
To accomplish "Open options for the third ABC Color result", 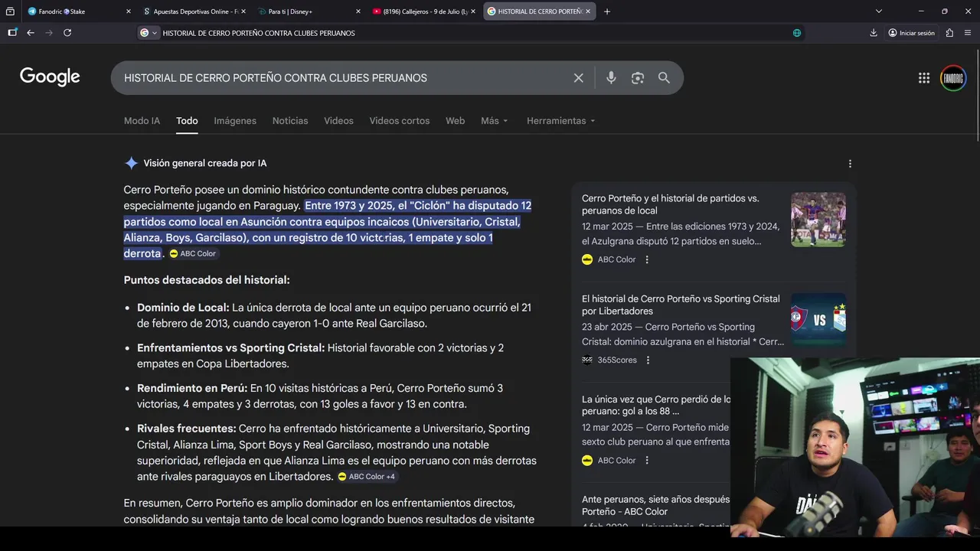I will tap(647, 461).
